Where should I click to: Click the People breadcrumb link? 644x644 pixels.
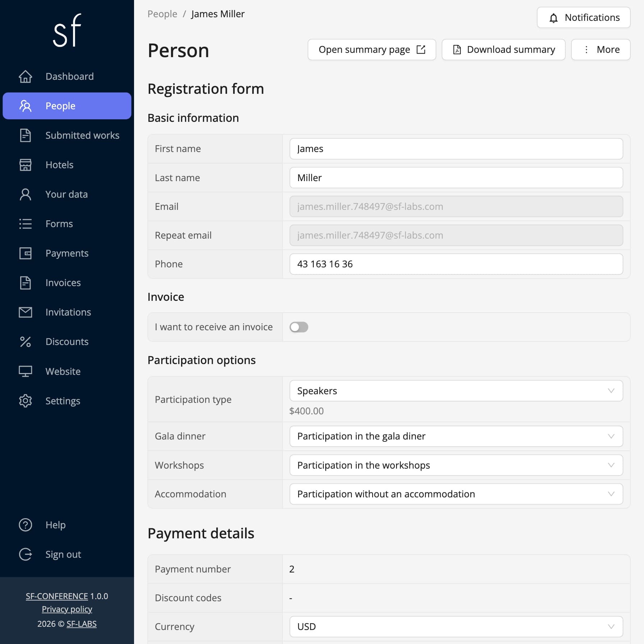162,14
